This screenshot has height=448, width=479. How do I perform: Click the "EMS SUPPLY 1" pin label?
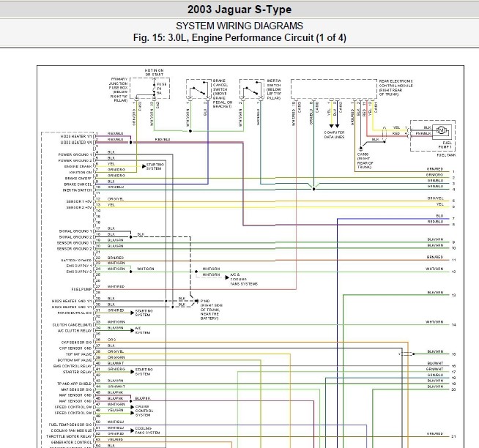pyautogui.click(x=79, y=266)
